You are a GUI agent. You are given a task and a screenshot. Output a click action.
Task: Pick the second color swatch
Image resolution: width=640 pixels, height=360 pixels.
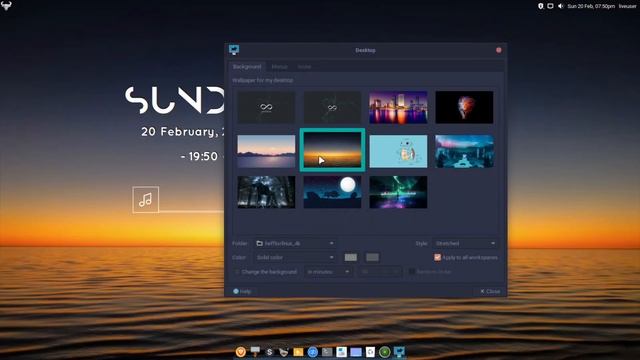click(x=372, y=258)
